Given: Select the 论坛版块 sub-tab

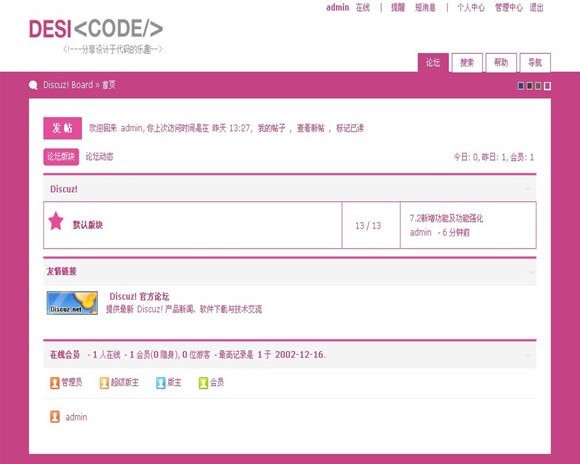Looking at the screenshot, I should pyautogui.click(x=61, y=157).
